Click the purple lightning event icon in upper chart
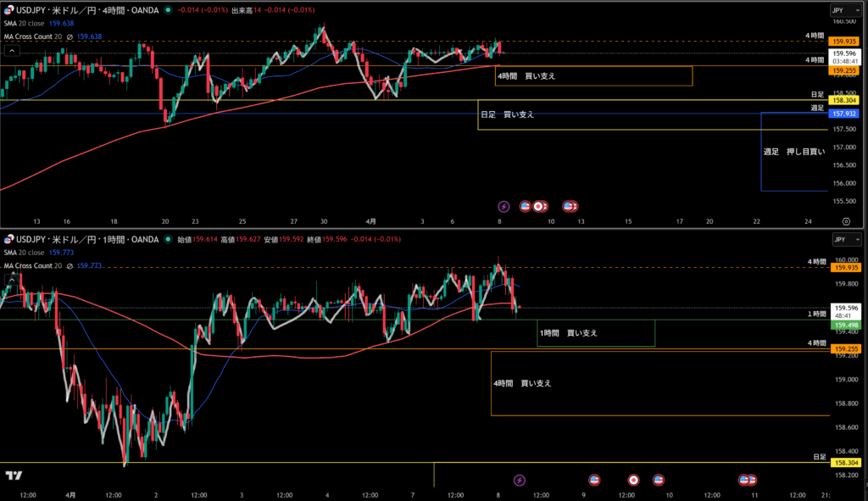Screen dimensions: 868x501 click(x=504, y=206)
